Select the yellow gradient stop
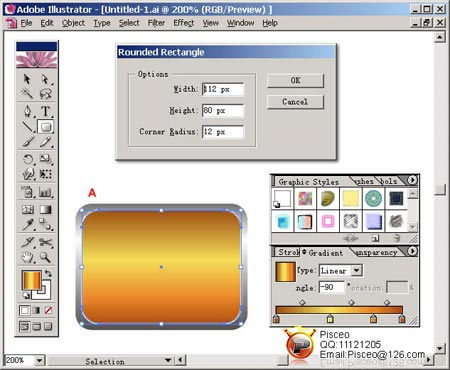Screen dimensions: 450x370 pos(330,318)
